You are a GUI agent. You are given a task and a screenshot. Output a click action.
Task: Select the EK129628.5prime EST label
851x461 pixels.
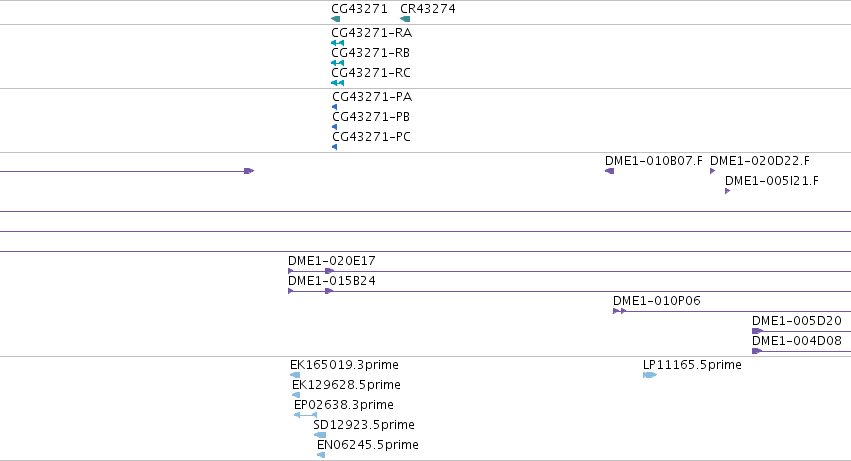[x=346, y=385]
